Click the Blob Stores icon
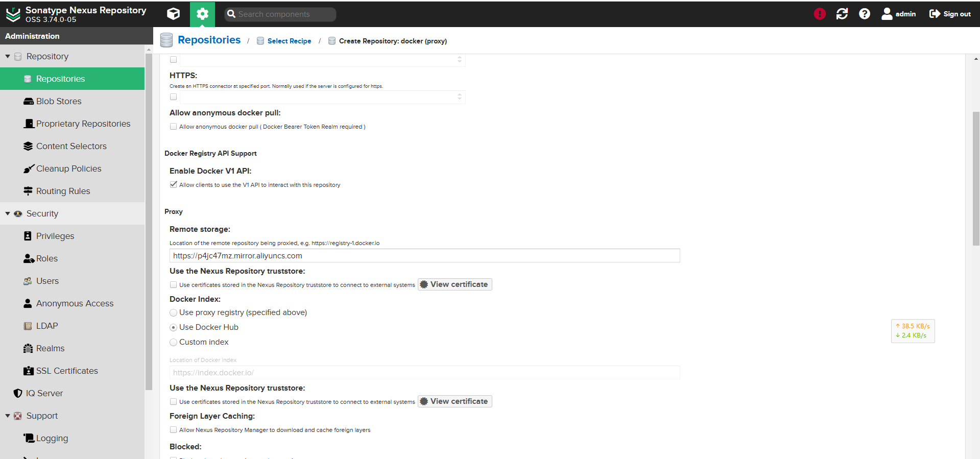This screenshot has height=459, width=980. [29, 101]
